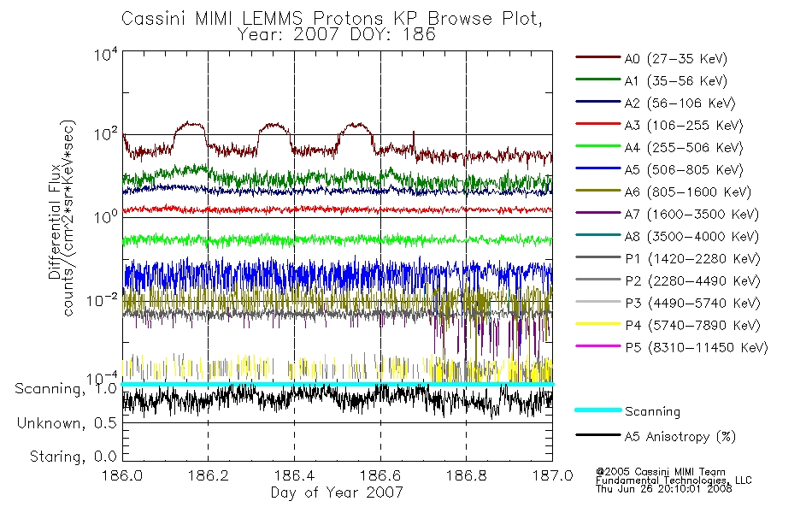Click the Day of Year 2007 axis title
This screenshot has height=513, width=812.
[x=337, y=492]
